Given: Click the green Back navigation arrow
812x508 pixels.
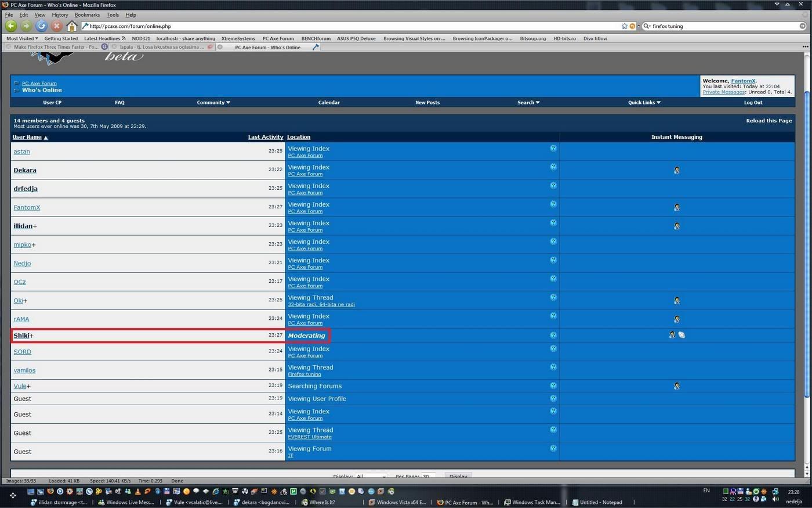Looking at the screenshot, I should (x=10, y=26).
